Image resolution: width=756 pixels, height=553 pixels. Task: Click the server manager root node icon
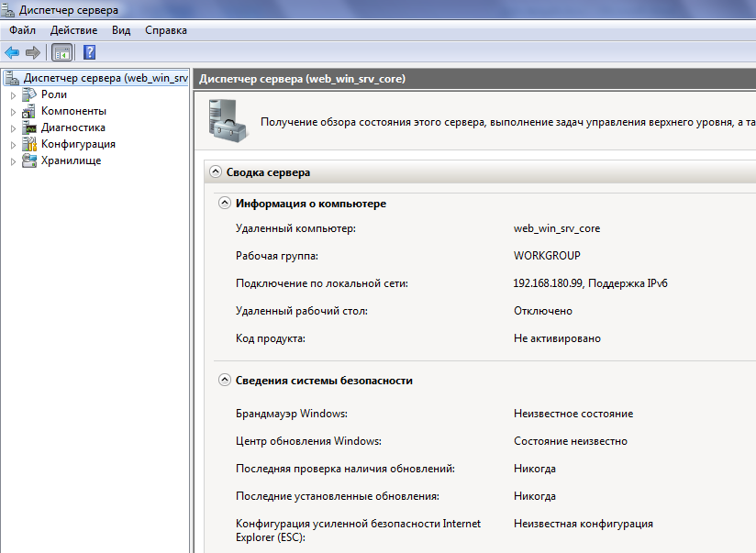point(12,78)
